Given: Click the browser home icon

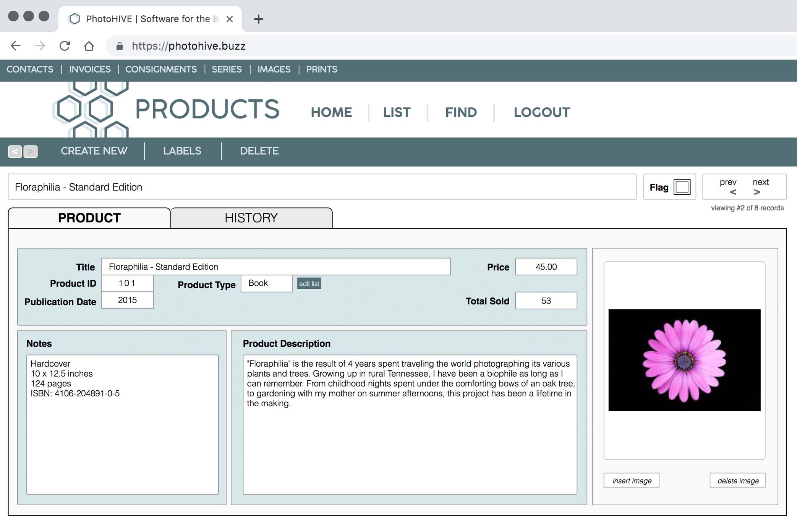Looking at the screenshot, I should (89, 46).
